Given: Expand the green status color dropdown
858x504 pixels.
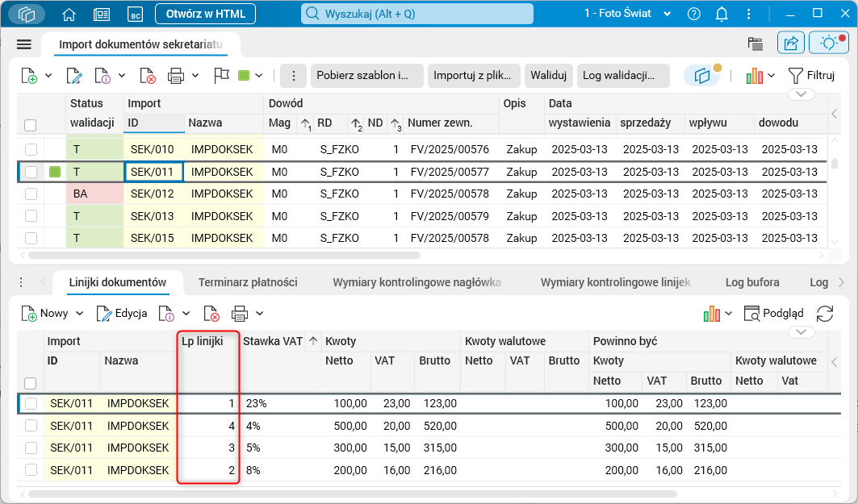Looking at the screenshot, I should pyautogui.click(x=259, y=76).
